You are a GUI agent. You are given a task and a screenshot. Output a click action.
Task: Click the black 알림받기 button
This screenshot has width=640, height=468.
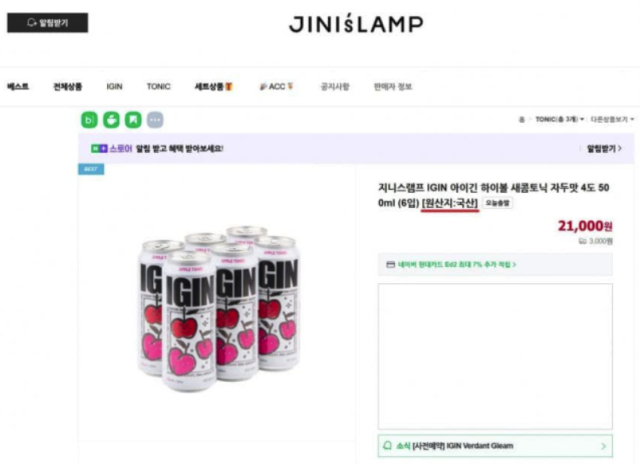point(48,23)
